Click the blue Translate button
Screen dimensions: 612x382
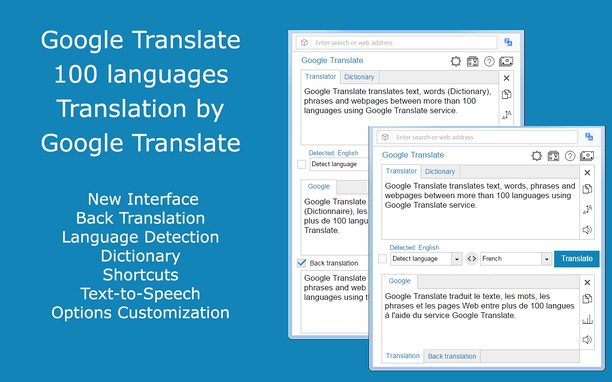point(576,259)
